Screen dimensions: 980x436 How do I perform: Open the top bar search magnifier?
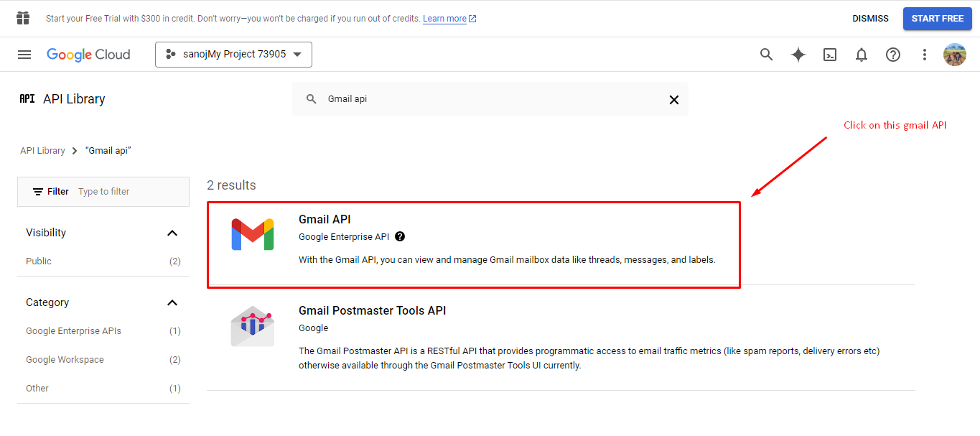pyautogui.click(x=767, y=55)
